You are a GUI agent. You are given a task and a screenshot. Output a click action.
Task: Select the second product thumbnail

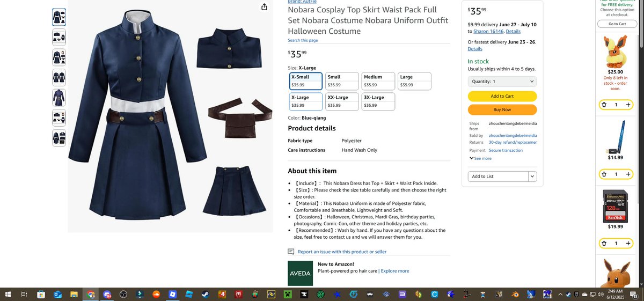click(59, 37)
